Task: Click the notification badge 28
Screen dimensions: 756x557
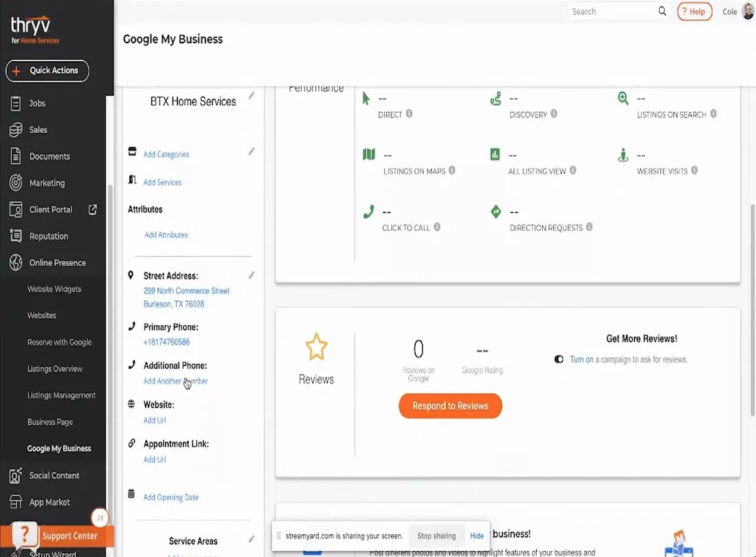Action: click(x=100, y=518)
